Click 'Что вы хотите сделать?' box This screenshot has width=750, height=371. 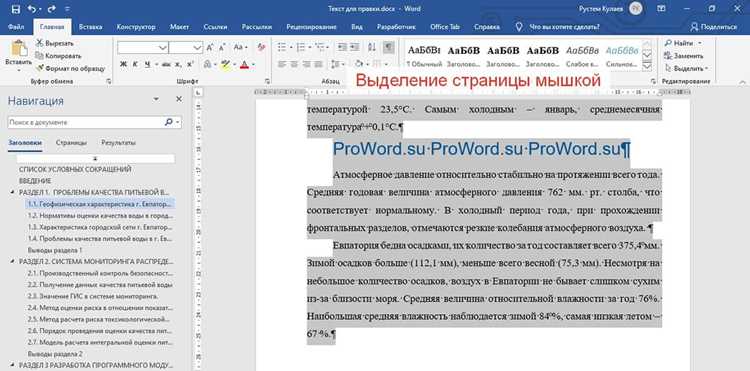[x=557, y=27]
